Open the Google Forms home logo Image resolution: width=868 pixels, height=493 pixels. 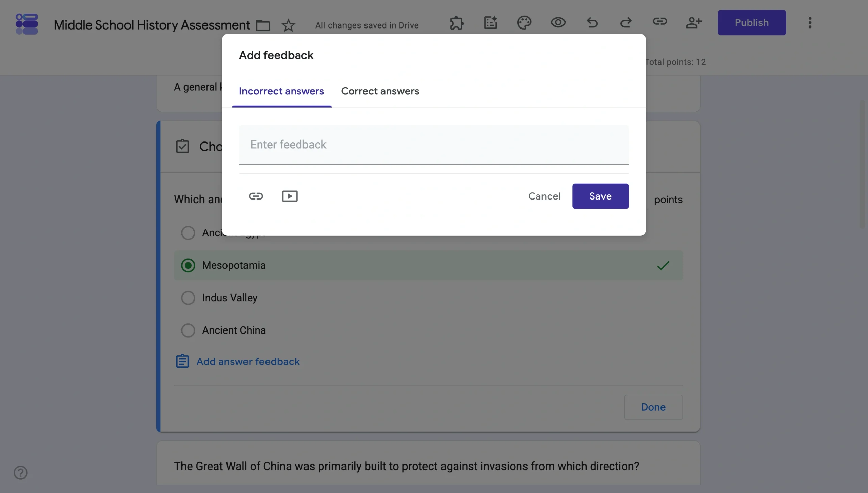(27, 24)
